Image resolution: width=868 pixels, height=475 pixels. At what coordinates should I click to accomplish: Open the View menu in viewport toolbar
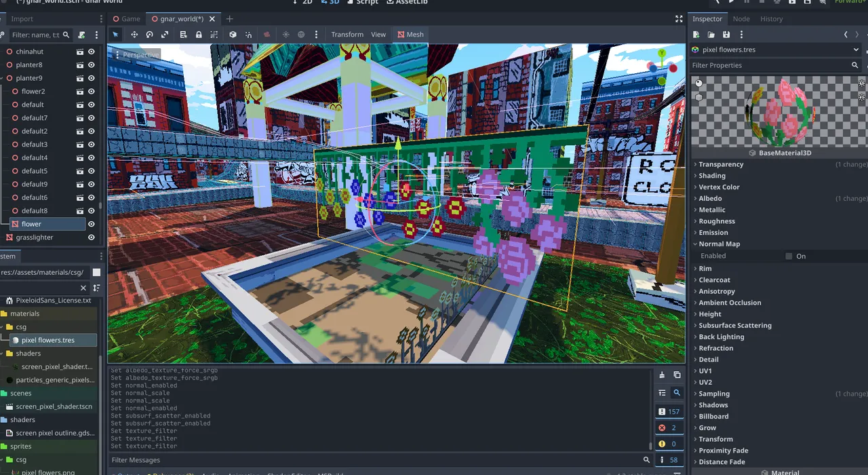click(x=378, y=35)
